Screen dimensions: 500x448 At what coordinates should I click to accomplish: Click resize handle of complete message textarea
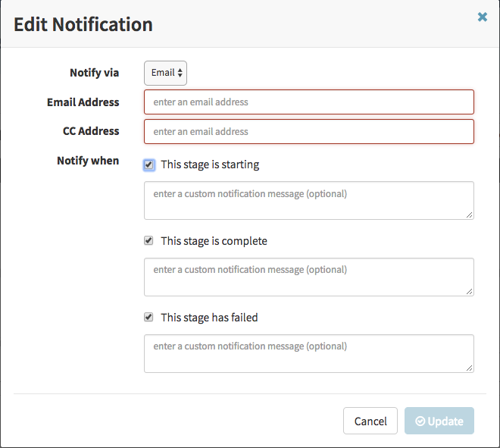click(470, 292)
